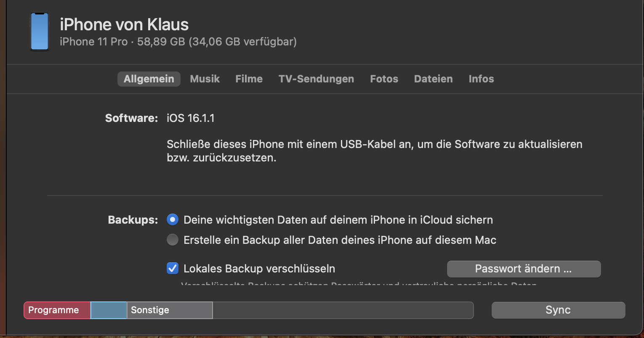Viewport: 644px width, 338px height.
Task: Click the empty free-space part of the storage bar
Action: tap(343, 310)
